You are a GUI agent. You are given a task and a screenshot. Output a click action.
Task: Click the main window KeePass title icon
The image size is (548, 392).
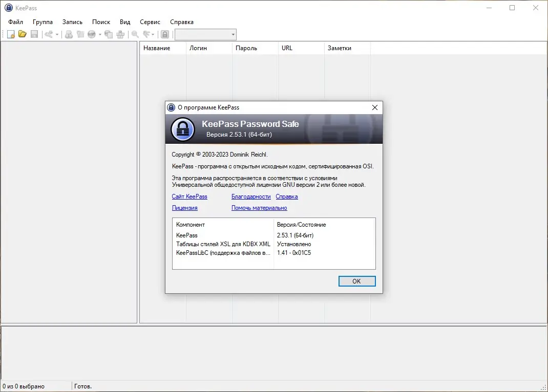click(8, 8)
